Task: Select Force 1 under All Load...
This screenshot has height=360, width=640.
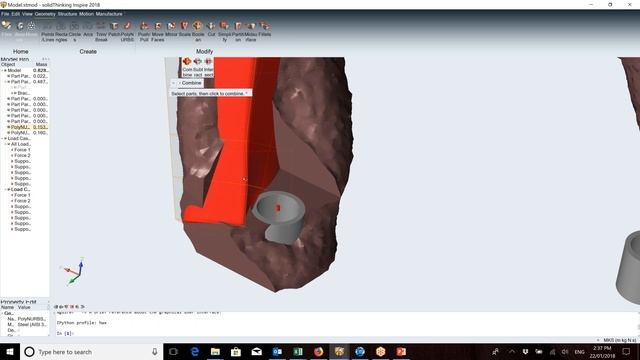Action: (22, 150)
